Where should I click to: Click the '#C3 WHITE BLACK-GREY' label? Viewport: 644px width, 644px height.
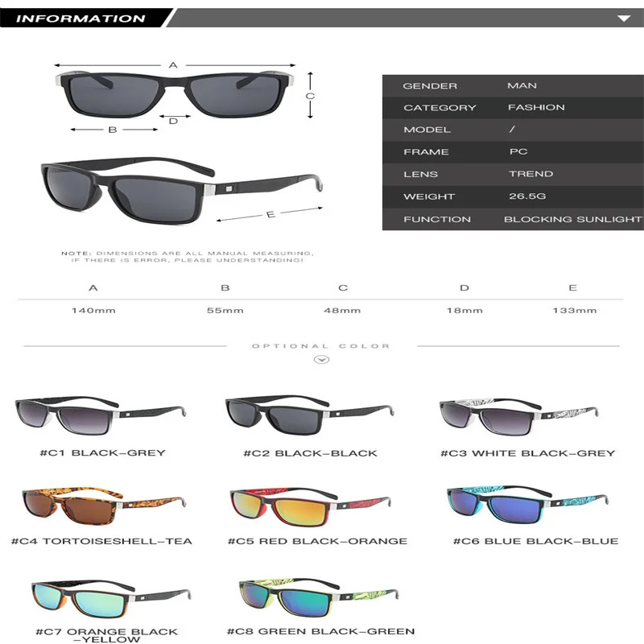point(528,453)
